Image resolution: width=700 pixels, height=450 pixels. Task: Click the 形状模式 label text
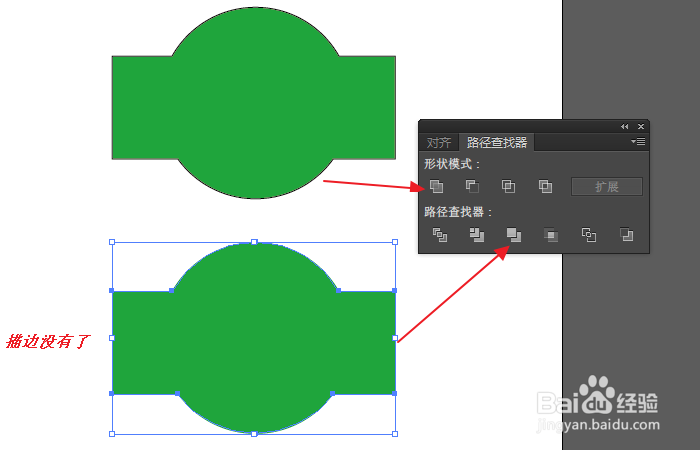tap(451, 164)
